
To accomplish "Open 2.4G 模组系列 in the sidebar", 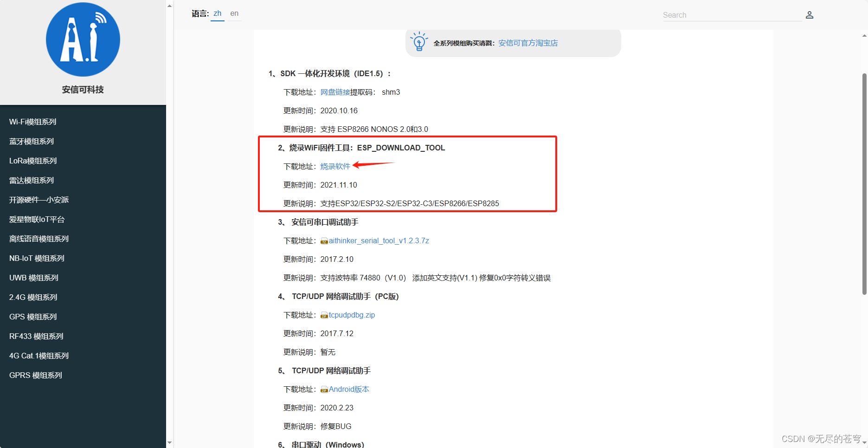I will click(x=33, y=297).
